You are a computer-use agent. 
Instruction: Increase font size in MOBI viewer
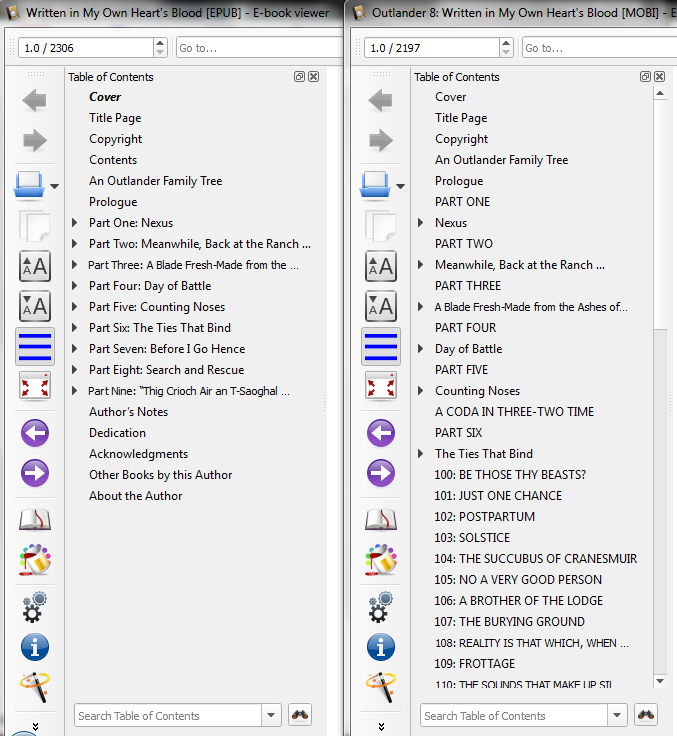tap(381, 266)
